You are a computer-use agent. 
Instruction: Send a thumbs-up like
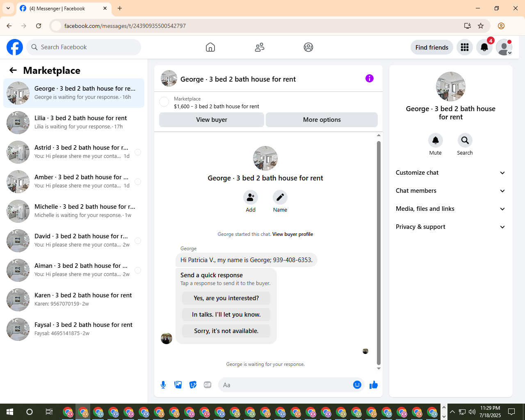(374, 385)
